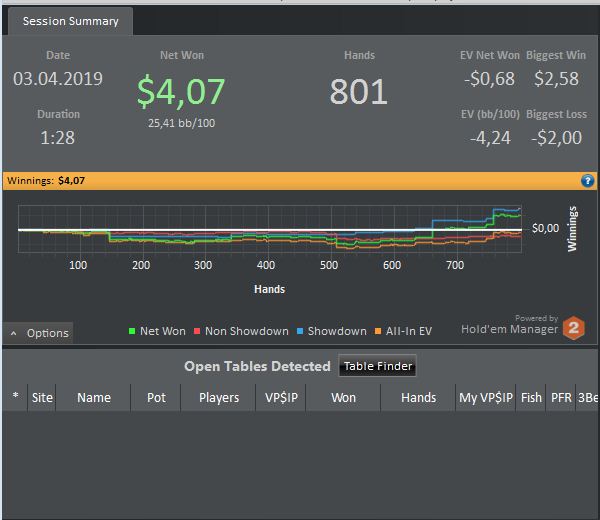The image size is (600, 520).
Task: Open the Session Summary tab
Action: [71, 21]
